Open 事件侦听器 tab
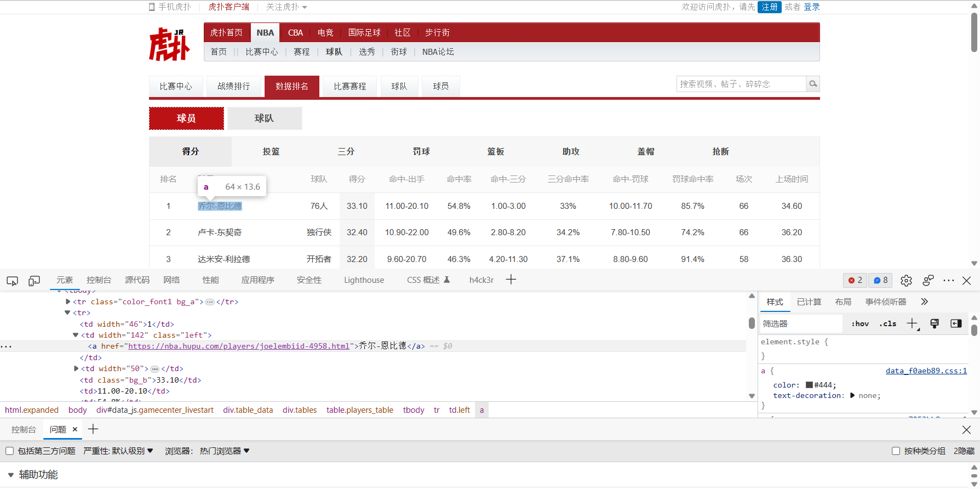Screen dimensions: 980x489 click(886, 302)
